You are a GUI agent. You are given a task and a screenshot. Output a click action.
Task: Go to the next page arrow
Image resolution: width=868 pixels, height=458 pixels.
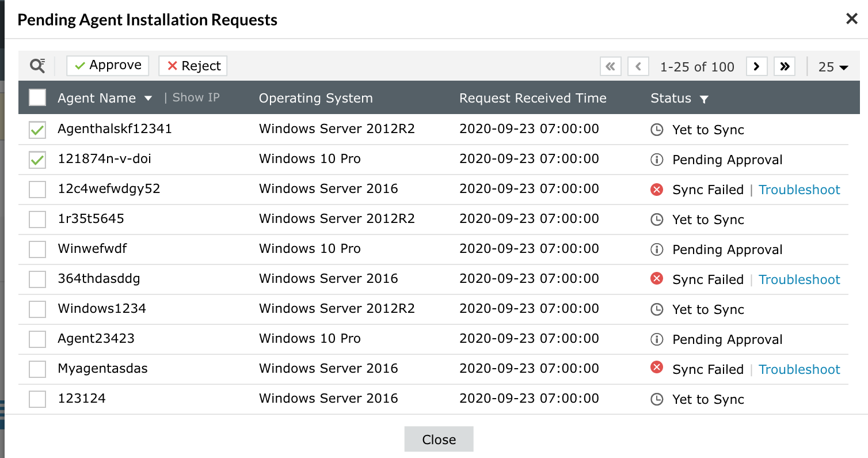[757, 66]
